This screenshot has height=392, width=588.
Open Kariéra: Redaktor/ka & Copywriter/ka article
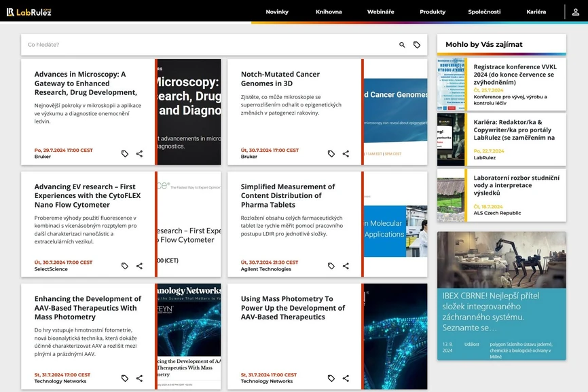pyautogui.click(x=514, y=130)
